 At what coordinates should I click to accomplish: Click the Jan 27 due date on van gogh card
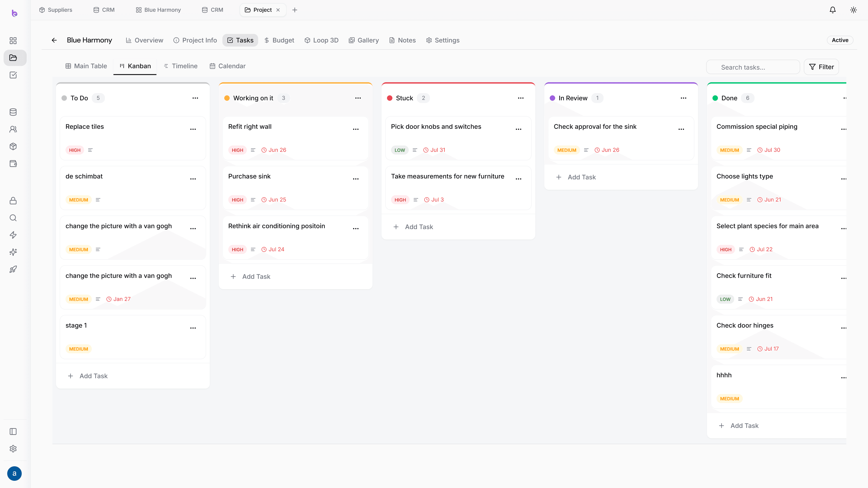(119, 299)
